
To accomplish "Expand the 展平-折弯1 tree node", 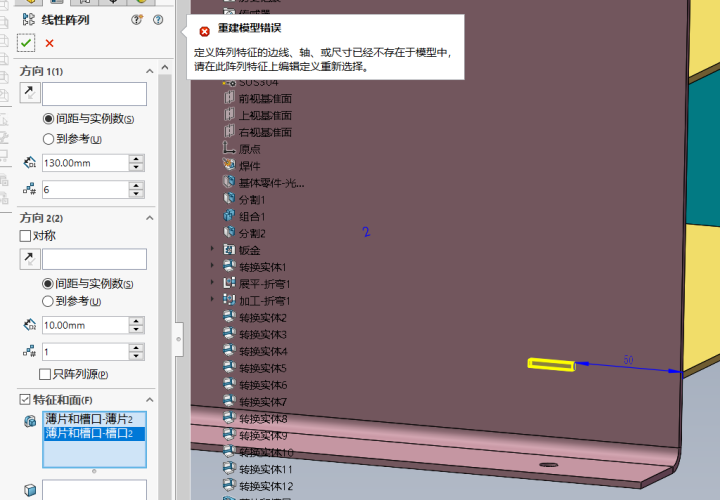I will pyautogui.click(x=212, y=282).
